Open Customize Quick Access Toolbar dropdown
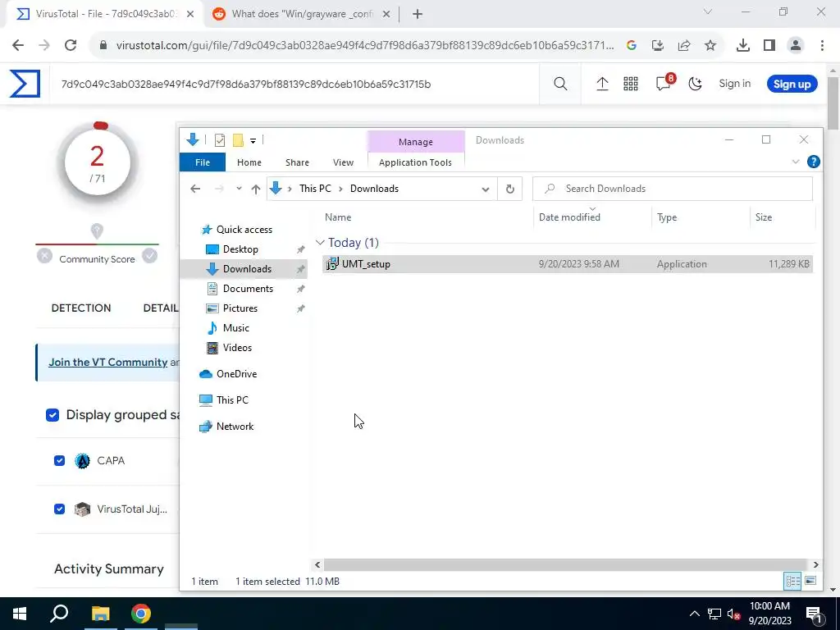The width and height of the screenshot is (840, 630). [x=253, y=141]
